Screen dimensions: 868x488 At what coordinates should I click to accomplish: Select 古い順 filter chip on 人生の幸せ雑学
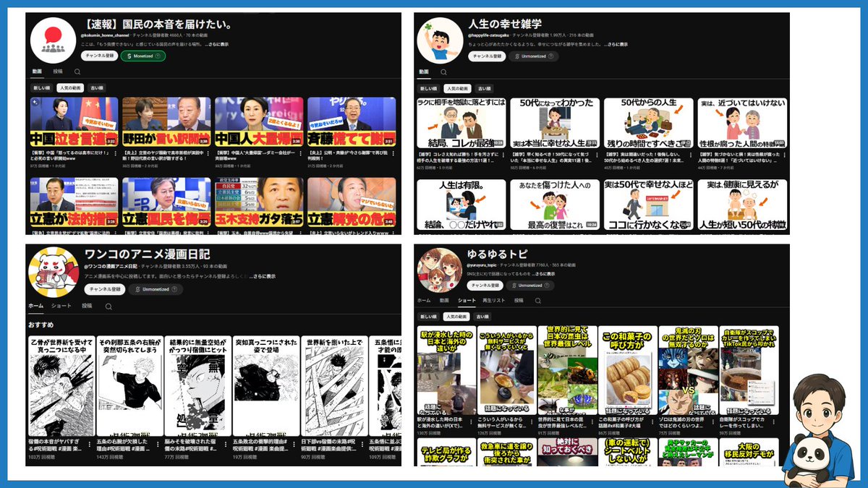(x=484, y=88)
